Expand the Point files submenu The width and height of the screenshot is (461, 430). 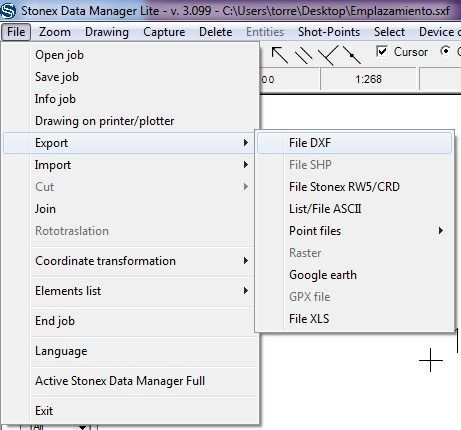355,231
